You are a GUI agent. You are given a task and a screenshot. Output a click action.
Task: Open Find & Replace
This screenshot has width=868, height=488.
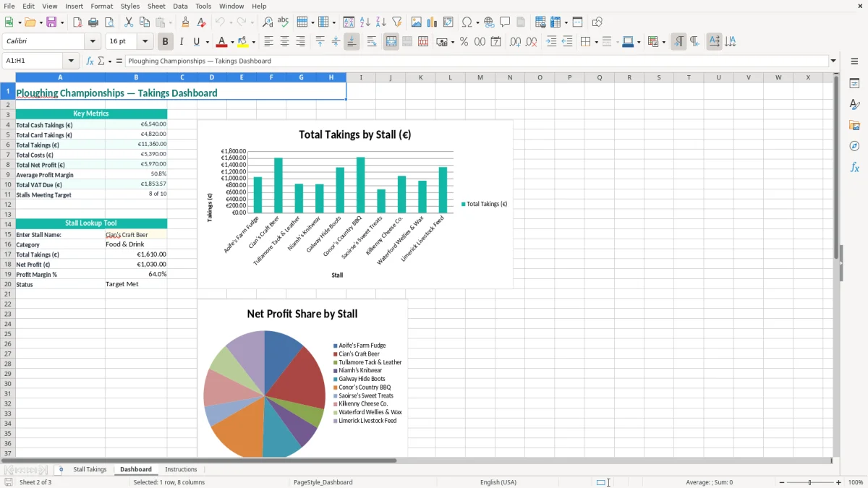click(x=268, y=22)
